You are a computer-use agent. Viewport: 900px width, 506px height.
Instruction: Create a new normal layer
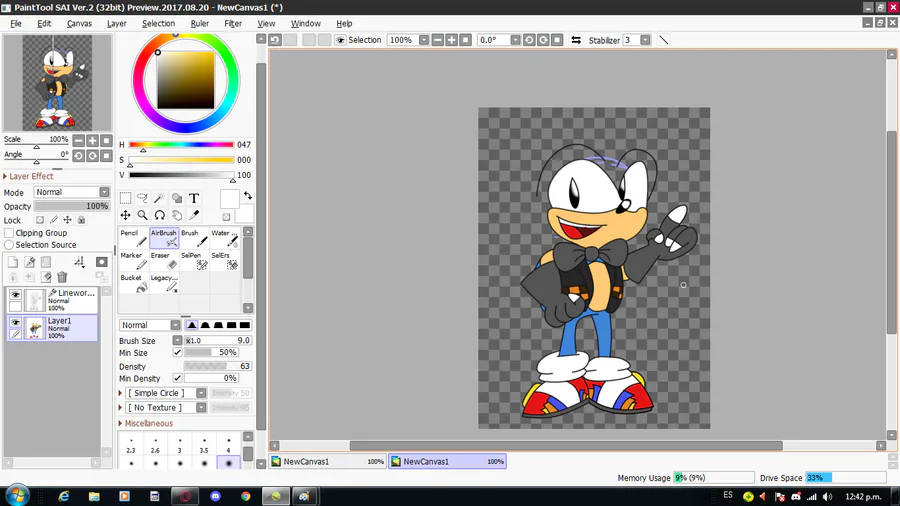click(x=13, y=262)
